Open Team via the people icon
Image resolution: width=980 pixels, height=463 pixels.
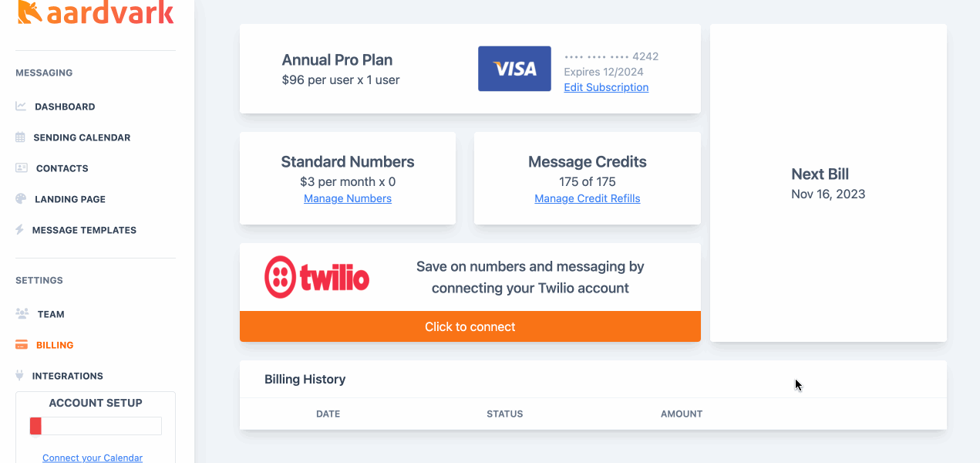22,314
